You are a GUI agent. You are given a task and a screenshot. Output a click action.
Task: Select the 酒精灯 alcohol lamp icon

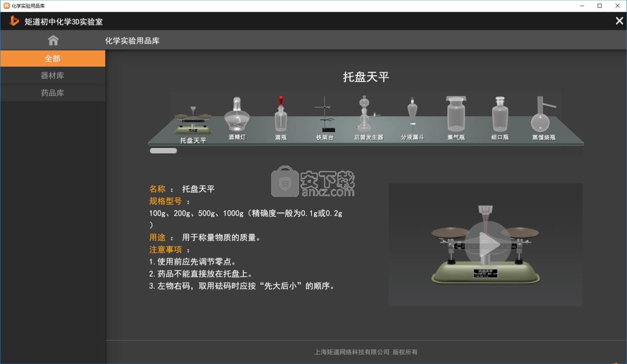point(237,114)
